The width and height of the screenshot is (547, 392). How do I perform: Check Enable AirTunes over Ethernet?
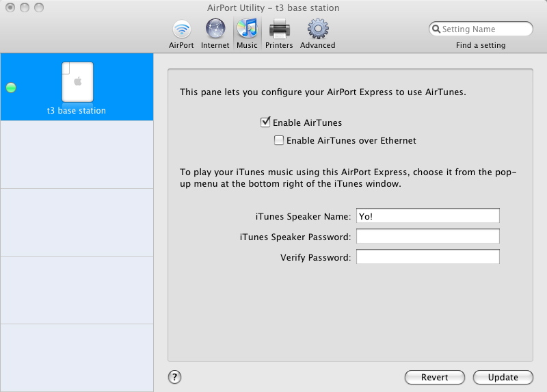(279, 140)
